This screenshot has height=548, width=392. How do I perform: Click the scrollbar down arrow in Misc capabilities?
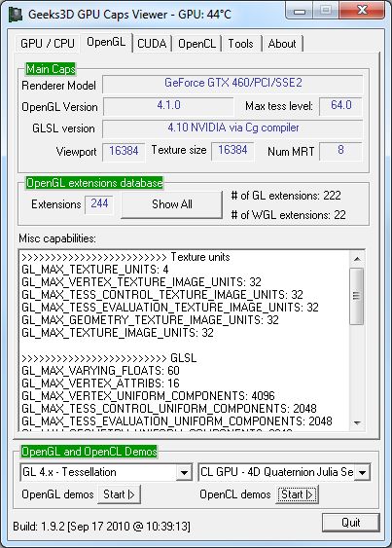(x=357, y=422)
